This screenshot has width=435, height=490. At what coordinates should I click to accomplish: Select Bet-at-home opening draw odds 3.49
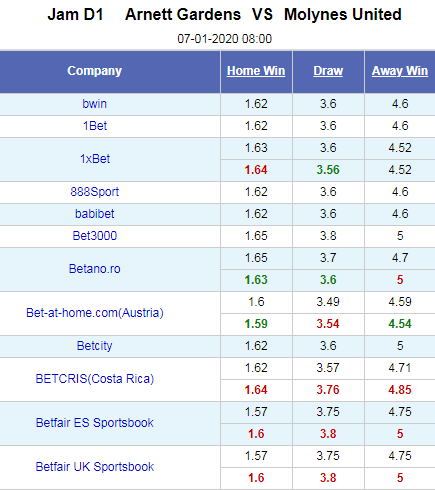click(328, 302)
